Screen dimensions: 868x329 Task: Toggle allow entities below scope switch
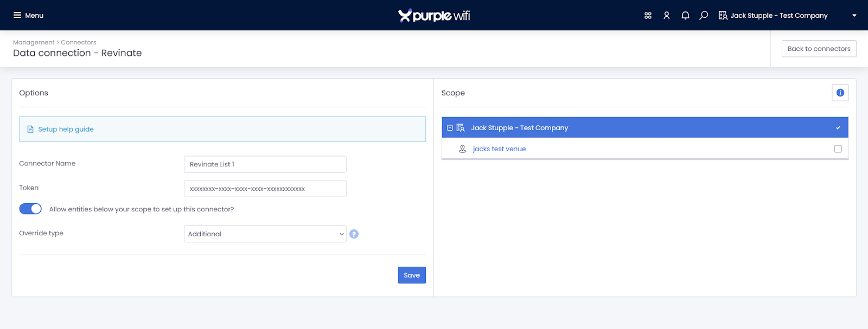30,209
